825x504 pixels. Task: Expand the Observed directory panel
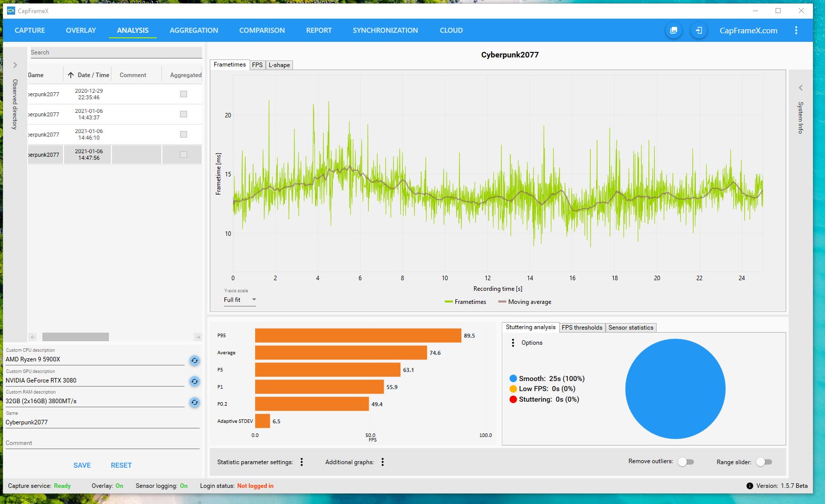pyautogui.click(x=15, y=65)
